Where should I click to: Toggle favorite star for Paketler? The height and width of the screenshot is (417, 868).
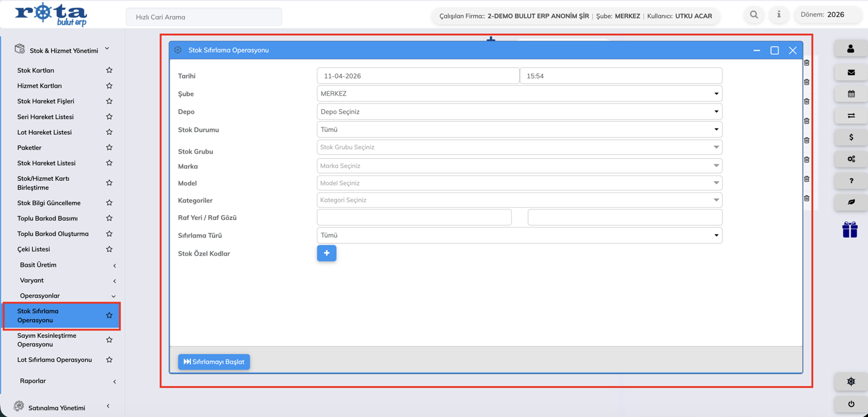(109, 147)
